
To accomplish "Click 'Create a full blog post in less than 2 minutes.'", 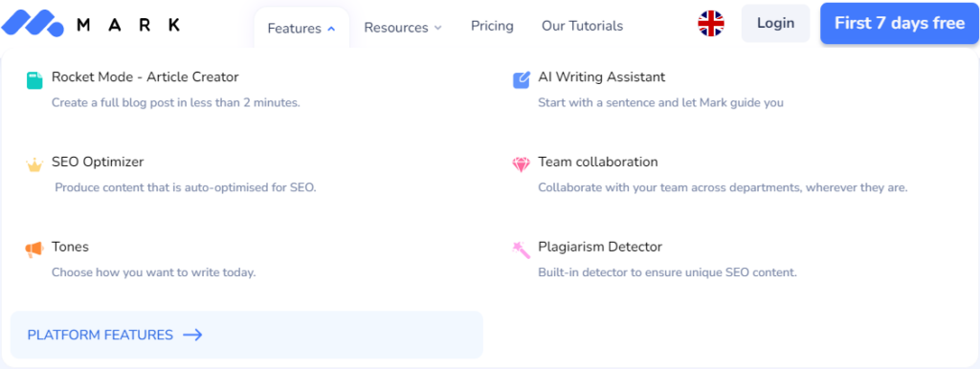I will point(176,102).
